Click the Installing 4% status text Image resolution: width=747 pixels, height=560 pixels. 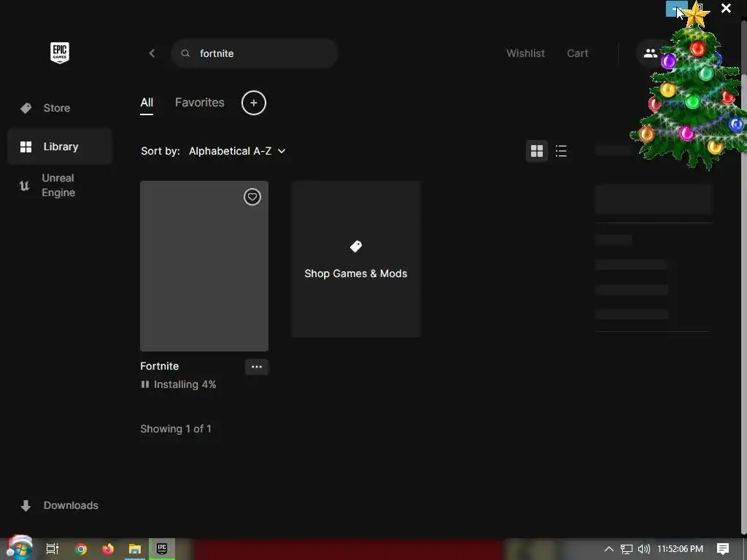click(x=185, y=384)
